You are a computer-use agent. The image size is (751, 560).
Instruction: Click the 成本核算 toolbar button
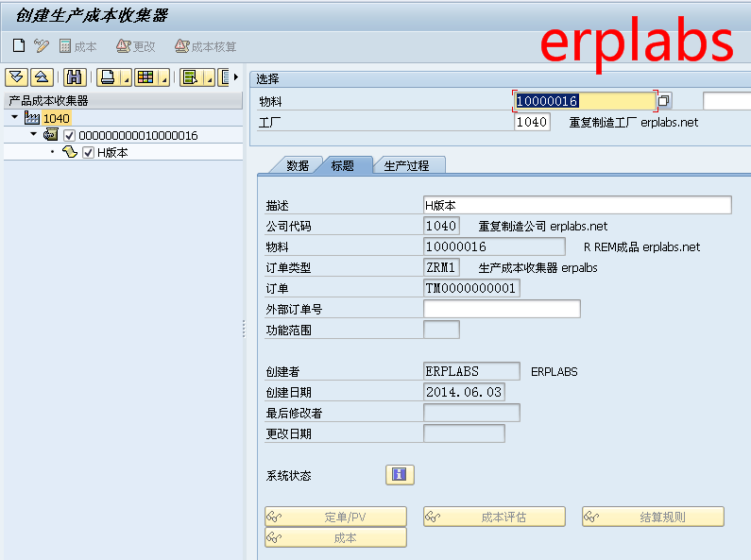[x=206, y=46]
